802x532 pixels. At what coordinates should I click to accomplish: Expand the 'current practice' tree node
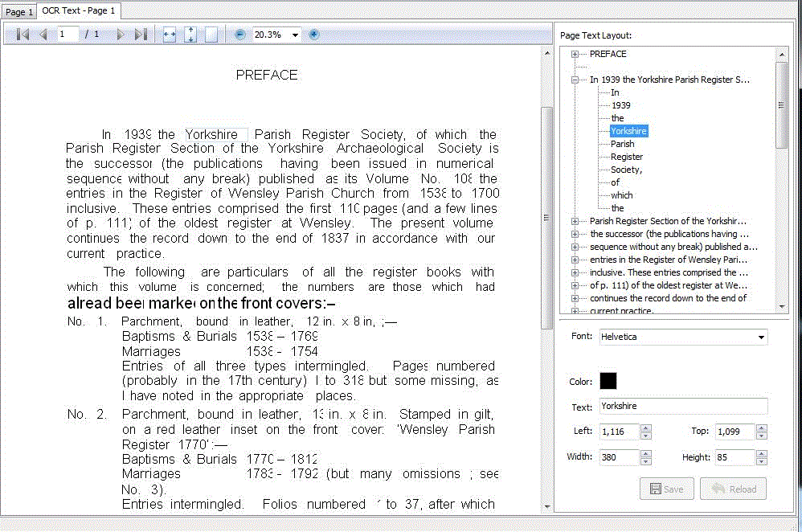coord(574,311)
